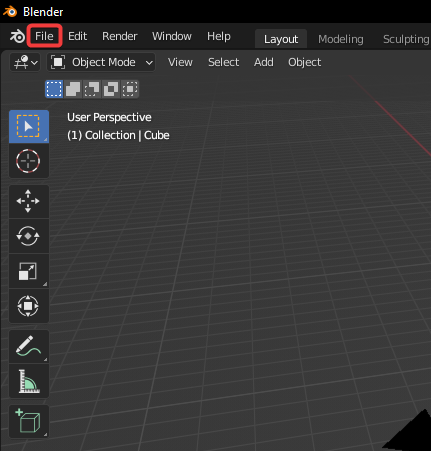Set selection mode to new selection
The height and width of the screenshot is (451, 431).
[x=54, y=89]
